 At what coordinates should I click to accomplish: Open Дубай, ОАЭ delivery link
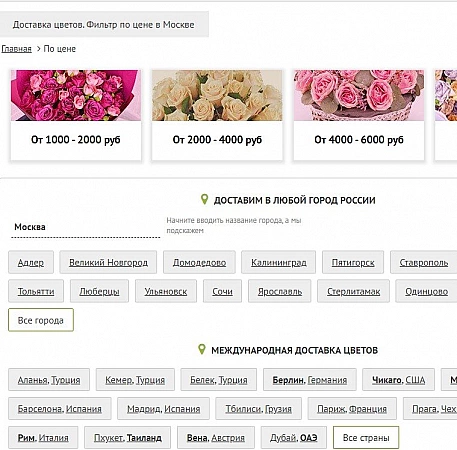[x=294, y=438]
